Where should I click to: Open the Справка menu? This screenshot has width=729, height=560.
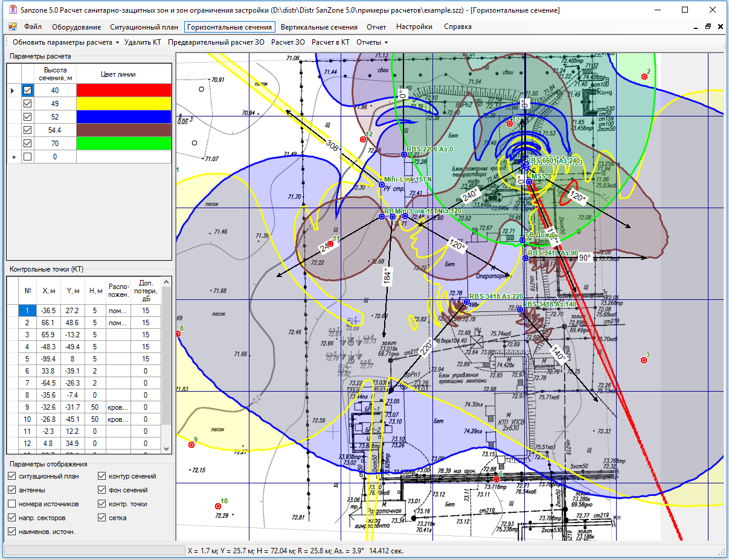pos(458,27)
